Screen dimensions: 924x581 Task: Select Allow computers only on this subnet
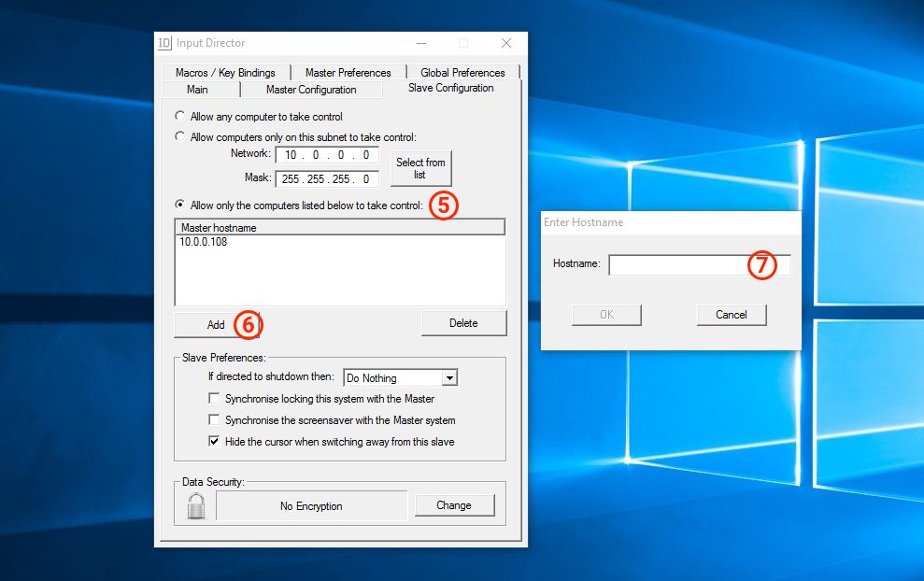(180, 136)
